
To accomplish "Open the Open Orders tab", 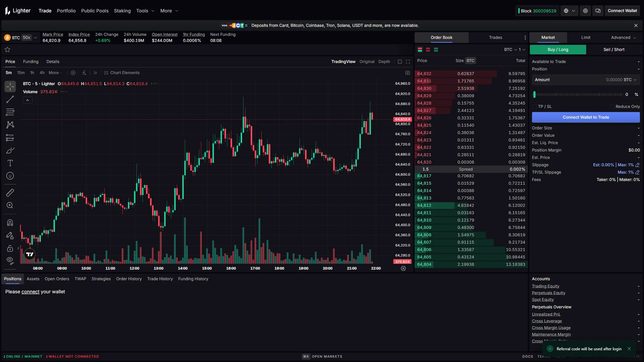I will coord(57,279).
